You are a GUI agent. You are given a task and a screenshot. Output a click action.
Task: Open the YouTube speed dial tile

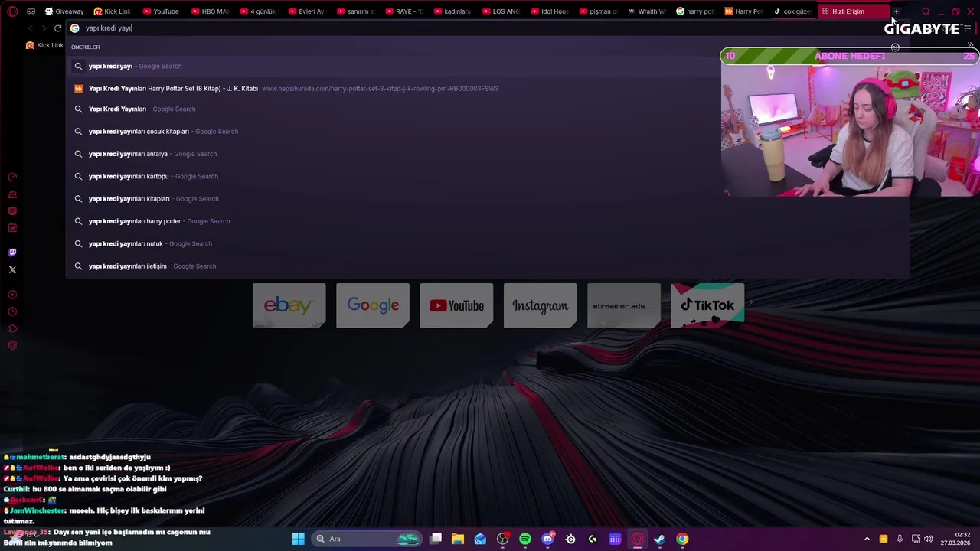[456, 305]
